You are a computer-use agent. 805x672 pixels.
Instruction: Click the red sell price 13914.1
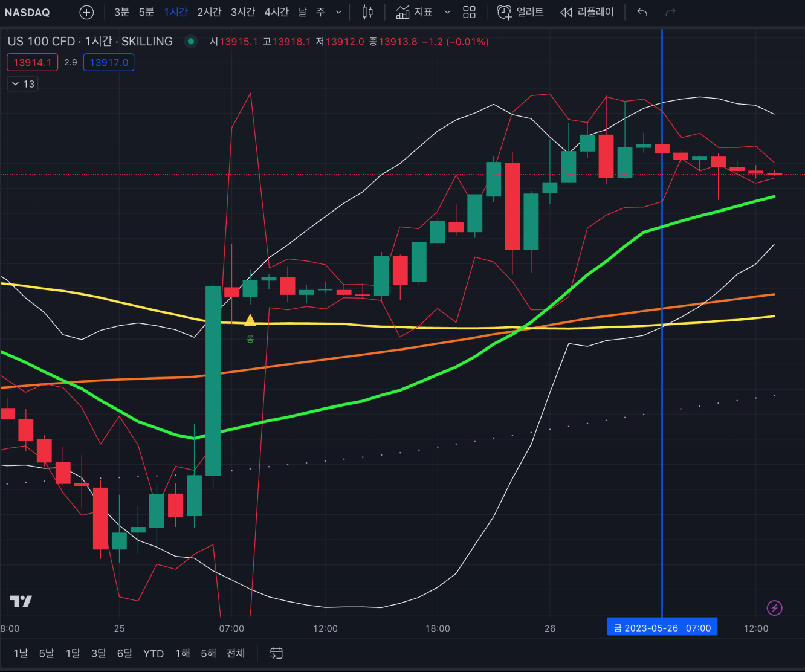33,62
